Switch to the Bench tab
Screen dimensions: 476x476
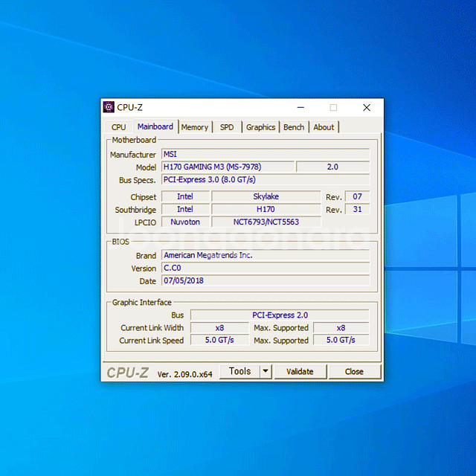click(294, 127)
